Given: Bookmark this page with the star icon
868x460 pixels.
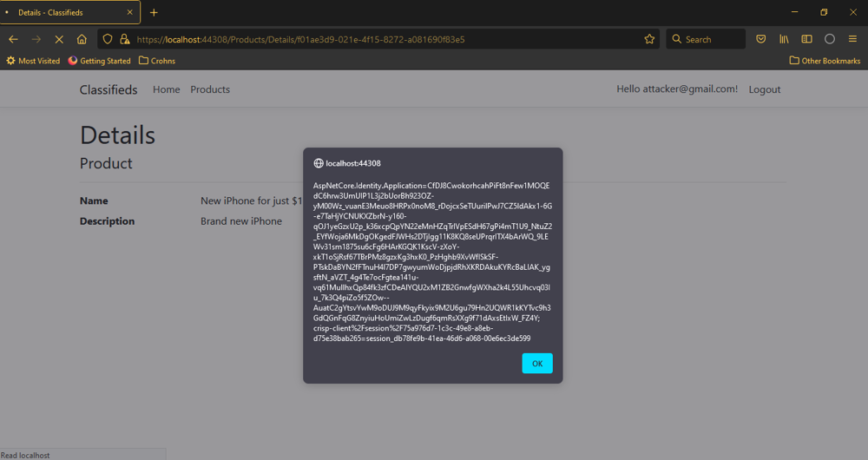Looking at the screenshot, I should 649,39.
